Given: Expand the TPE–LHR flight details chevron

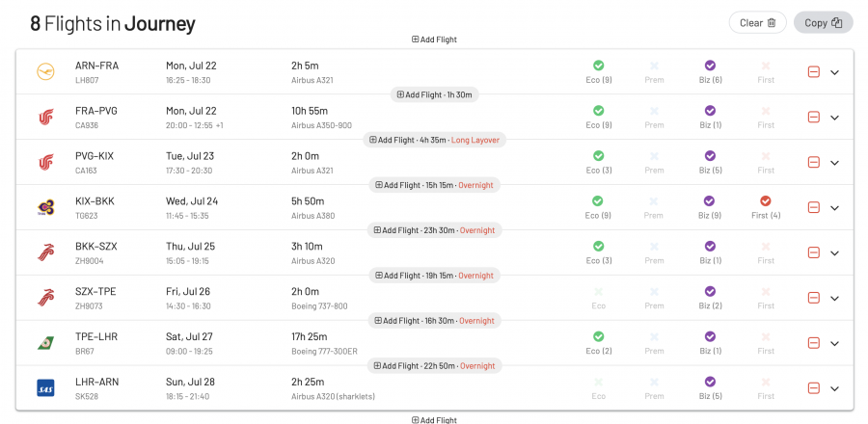Looking at the screenshot, I should click(834, 343).
